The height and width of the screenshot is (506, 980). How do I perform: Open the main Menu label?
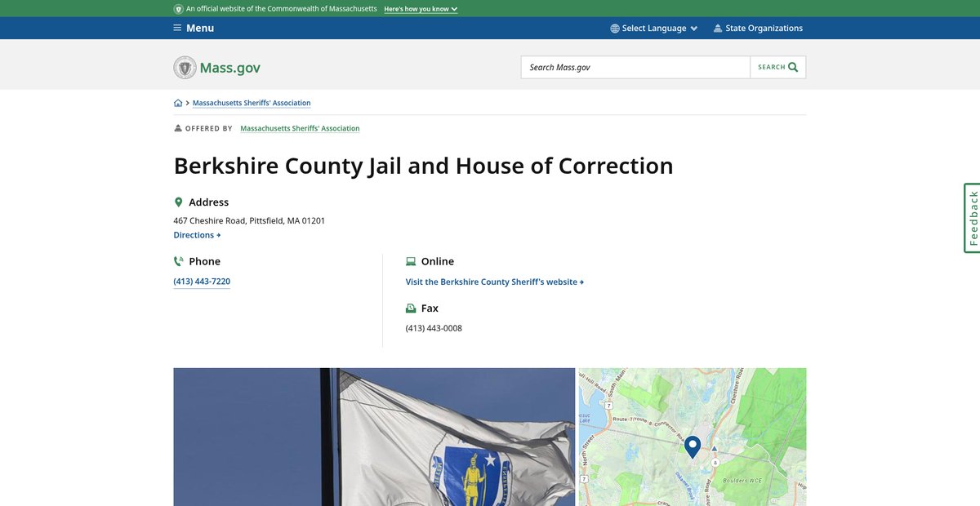point(200,28)
